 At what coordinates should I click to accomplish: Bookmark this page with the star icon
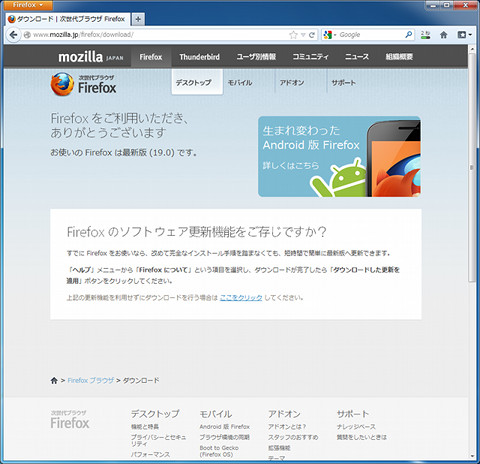pyautogui.click(x=293, y=35)
